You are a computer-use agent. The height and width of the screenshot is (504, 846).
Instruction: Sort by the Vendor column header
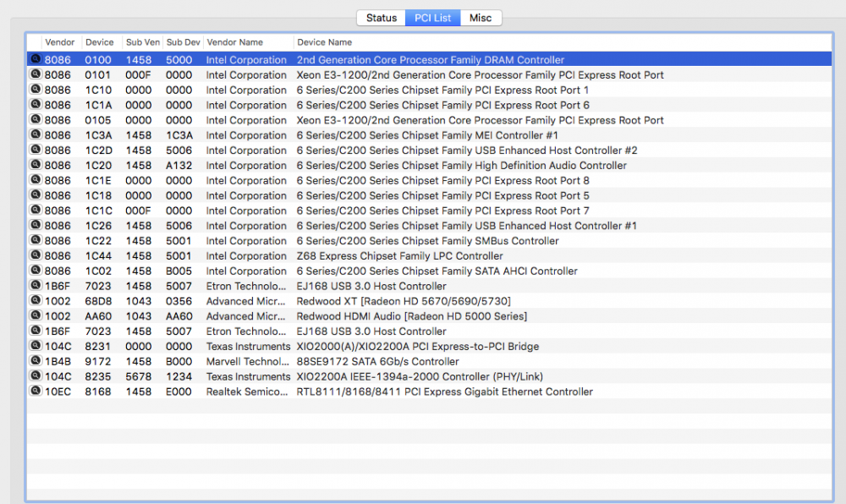pyautogui.click(x=60, y=42)
